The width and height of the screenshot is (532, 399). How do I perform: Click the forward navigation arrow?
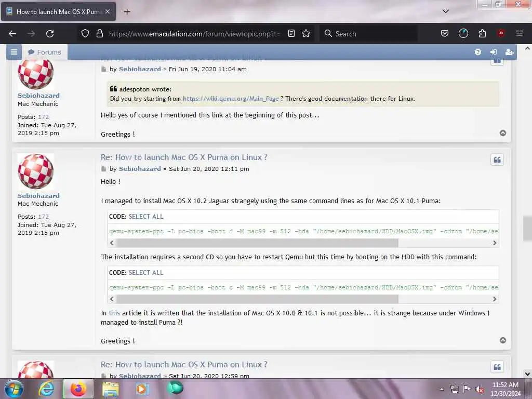pos(31,34)
